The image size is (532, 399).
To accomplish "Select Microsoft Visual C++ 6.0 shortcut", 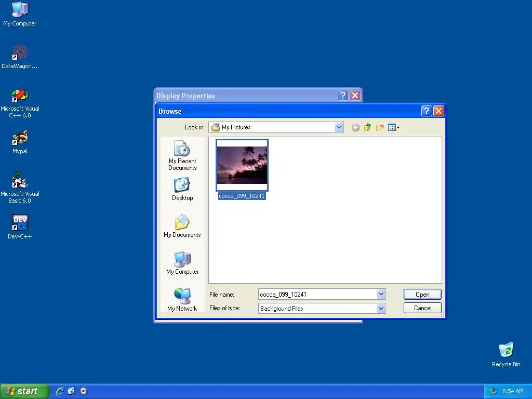I will point(20,103).
